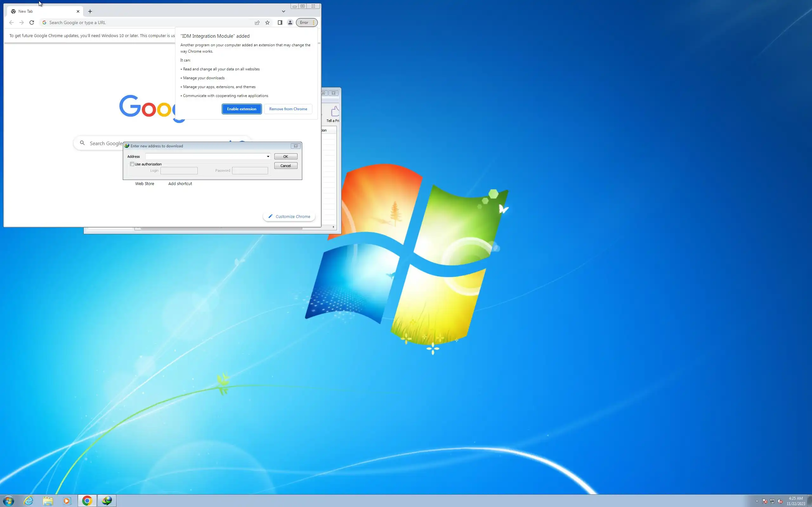Click the Chrome reload page icon

[x=31, y=22]
